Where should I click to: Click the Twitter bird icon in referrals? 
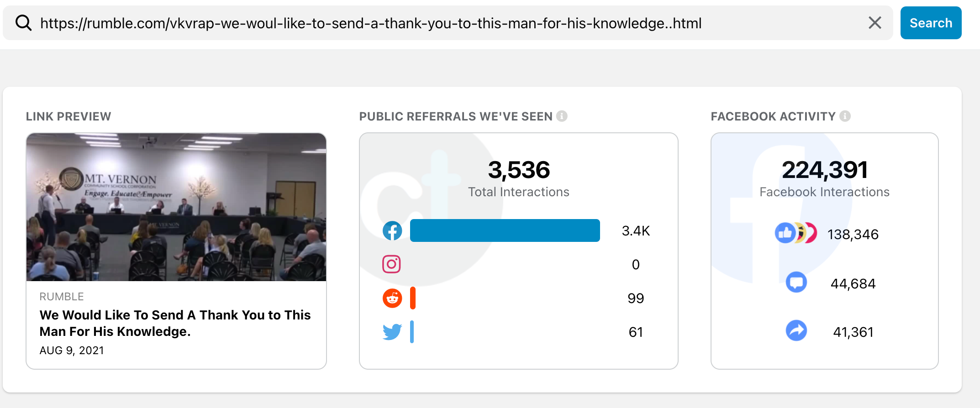[x=392, y=332]
